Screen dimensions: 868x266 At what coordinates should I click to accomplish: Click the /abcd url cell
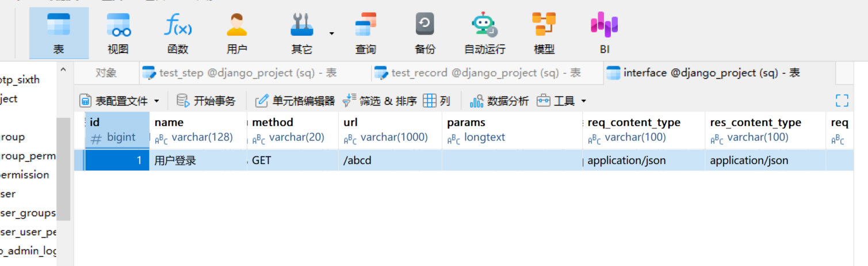point(390,161)
